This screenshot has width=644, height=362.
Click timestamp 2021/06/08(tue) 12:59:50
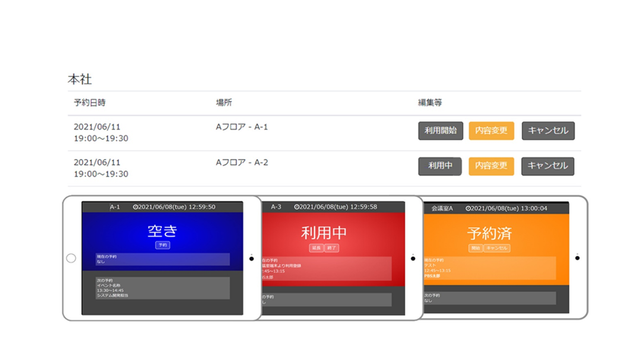(177, 207)
